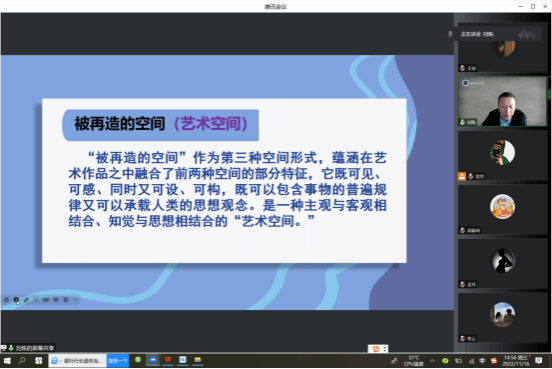Open the comment bubble icon in slideshow toolbar
Viewport: 552px width, 369px height.
[x=56, y=300]
